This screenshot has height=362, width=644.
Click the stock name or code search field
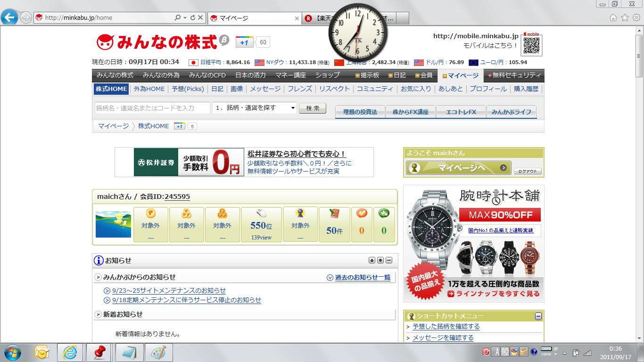152,108
